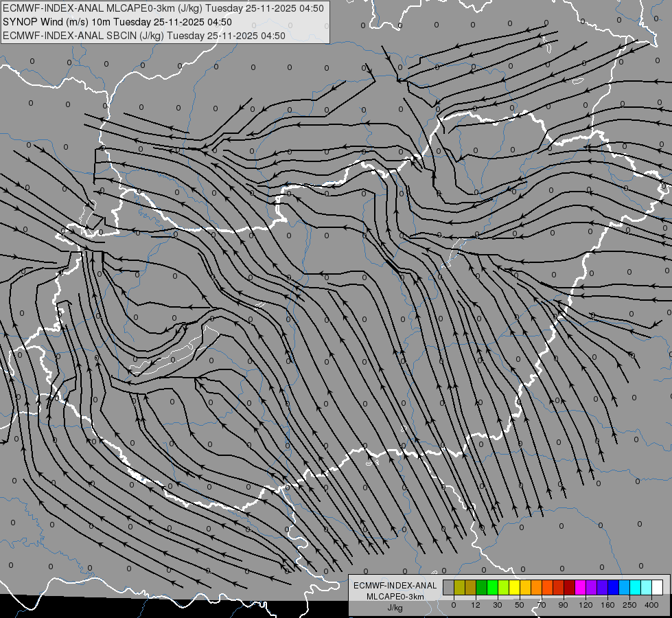Click the MLCAPE0-3km title line at top
Screen dimensions: 672x618
click(163, 8)
